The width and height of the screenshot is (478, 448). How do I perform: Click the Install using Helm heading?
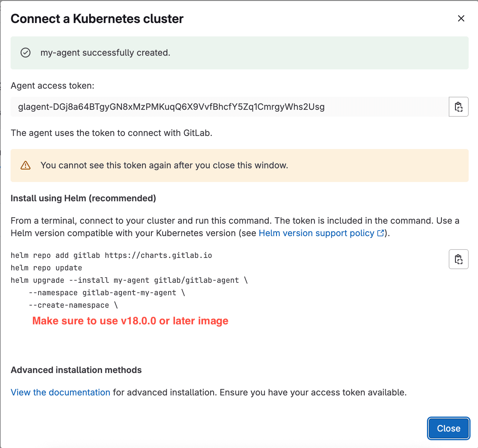tap(83, 198)
